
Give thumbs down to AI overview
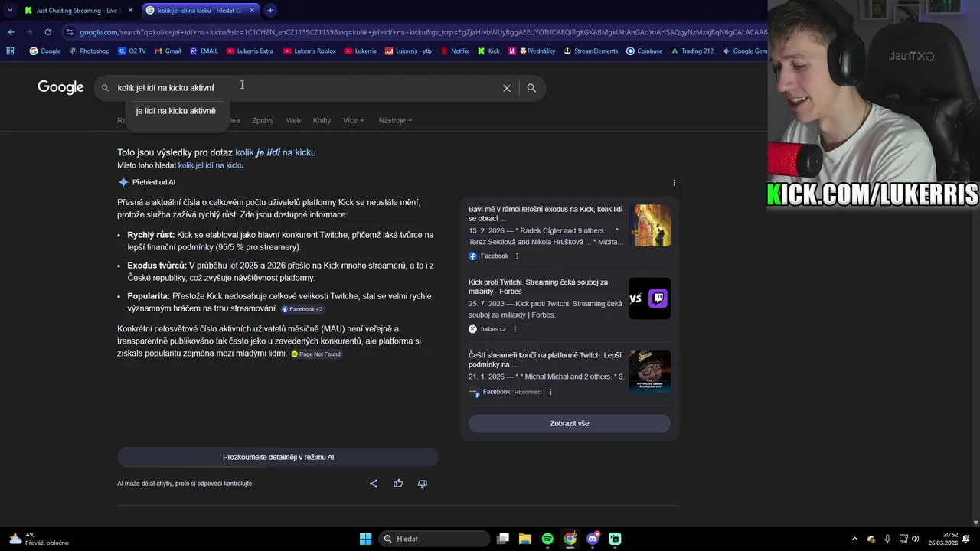(x=422, y=484)
